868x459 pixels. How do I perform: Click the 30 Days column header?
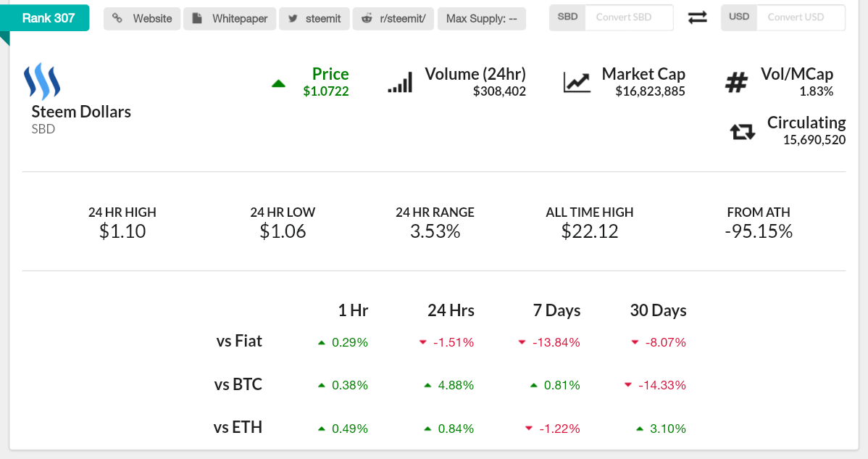coord(658,310)
